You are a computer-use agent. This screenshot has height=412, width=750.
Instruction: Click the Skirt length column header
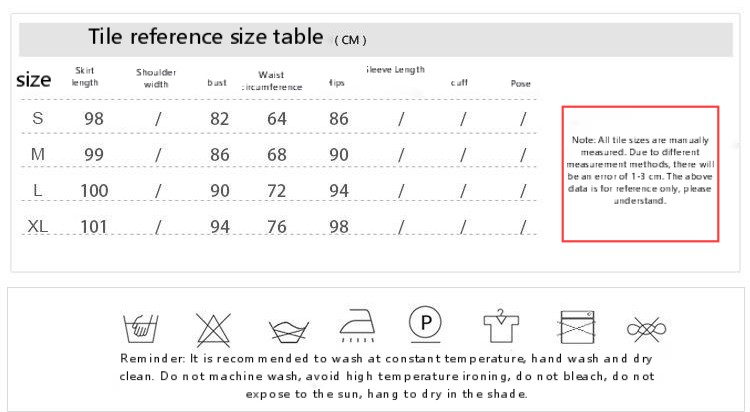click(84, 76)
